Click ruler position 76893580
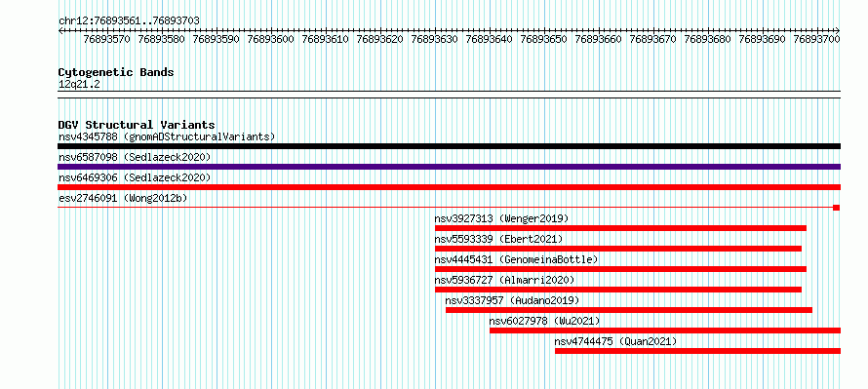The height and width of the screenshot is (389, 868). [x=162, y=39]
